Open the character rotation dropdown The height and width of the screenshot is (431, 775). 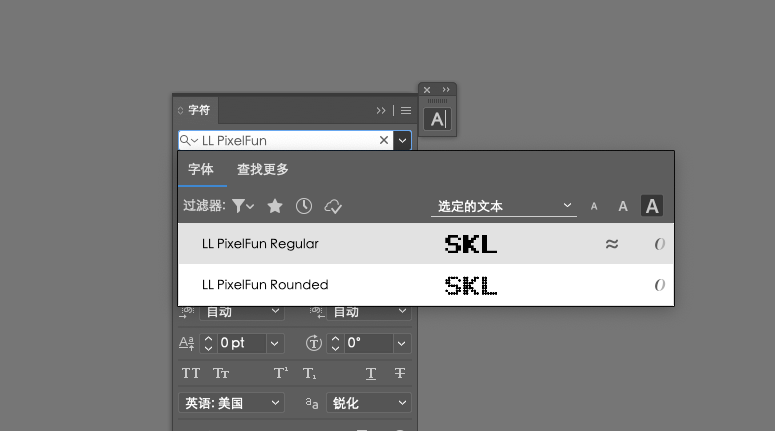[x=401, y=344]
